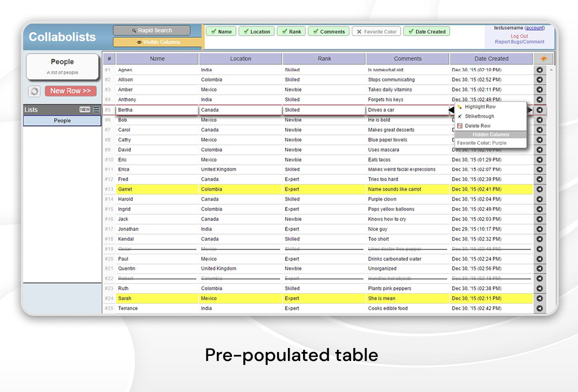The width and height of the screenshot is (578, 392).
Task: Toggle the Name column visibility checkbox
Action: pyautogui.click(x=221, y=32)
